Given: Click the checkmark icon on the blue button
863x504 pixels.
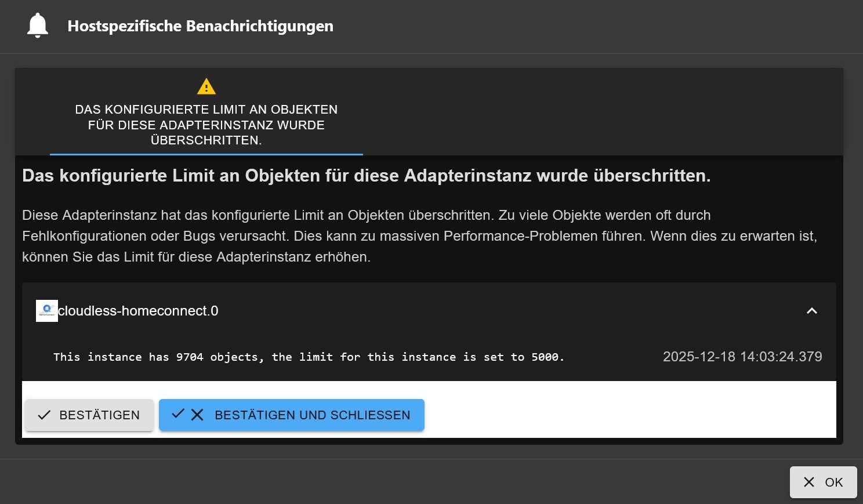Looking at the screenshot, I should 178,414.
